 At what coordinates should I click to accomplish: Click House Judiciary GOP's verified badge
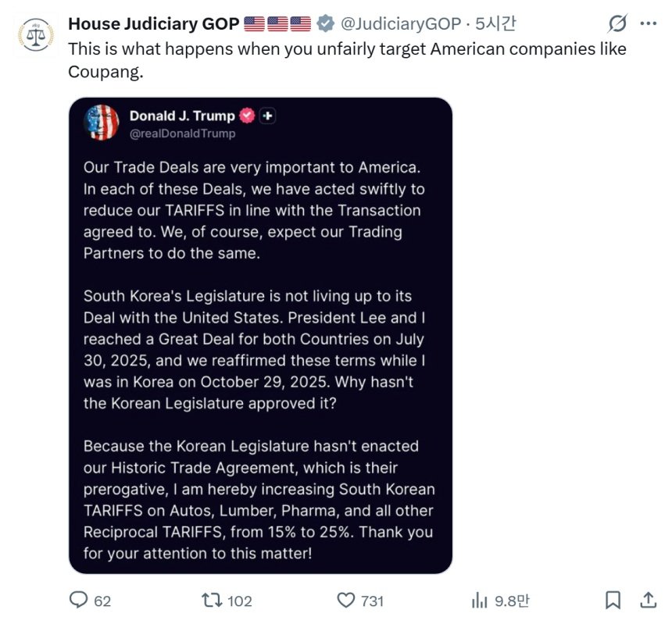pos(326,24)
